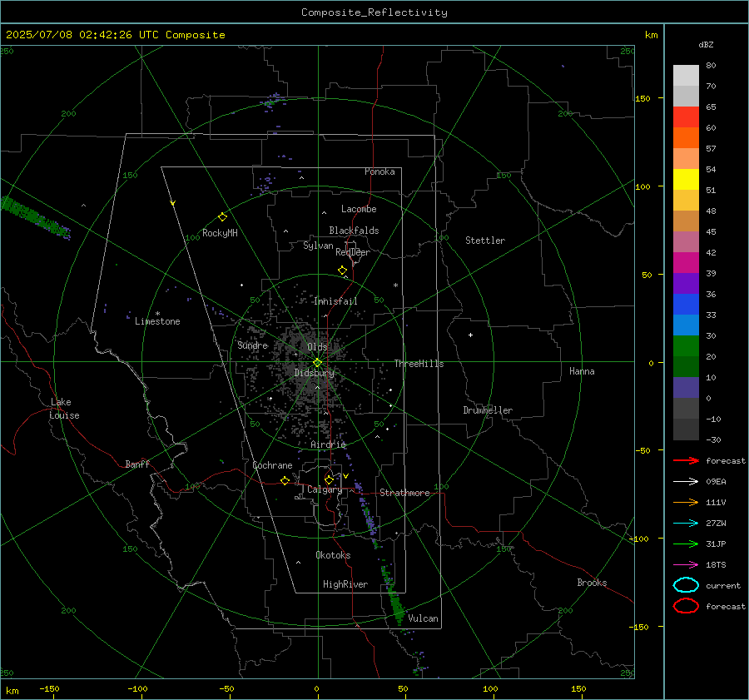749x700 pixels.
Task: Click the 30 dBZ light blue swatch
Action: click(x=686, y=325)
